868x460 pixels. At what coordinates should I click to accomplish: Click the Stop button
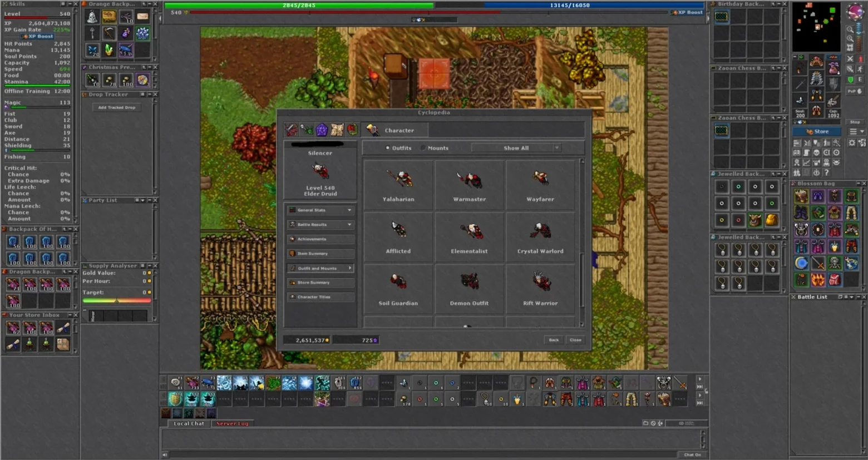[x=855, y=122]
